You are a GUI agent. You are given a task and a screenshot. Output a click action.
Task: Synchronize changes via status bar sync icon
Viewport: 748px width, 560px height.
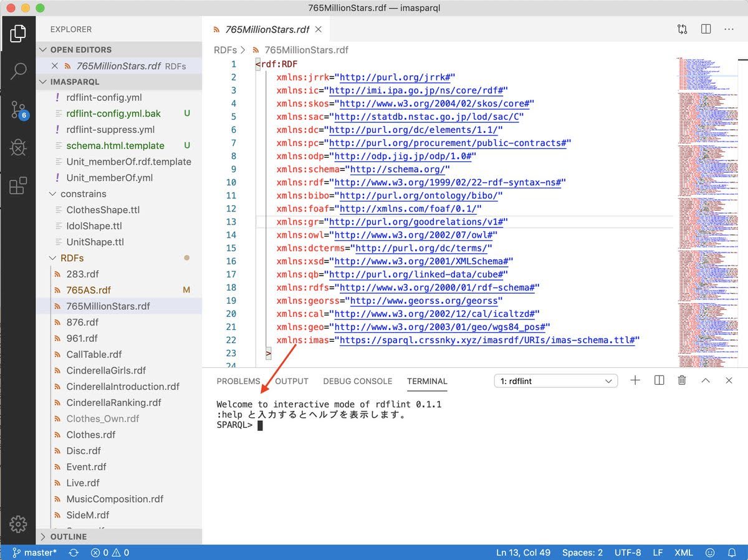click(74, 553)
